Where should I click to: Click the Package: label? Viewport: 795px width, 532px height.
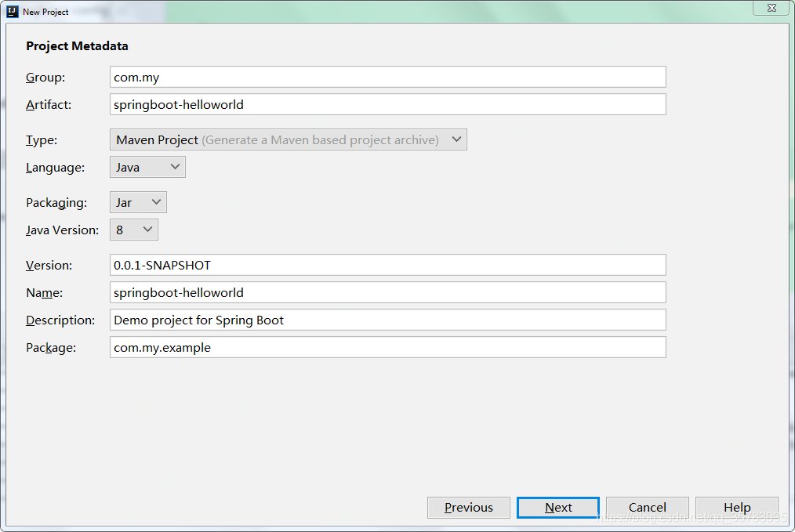click(x=51, y=348)
